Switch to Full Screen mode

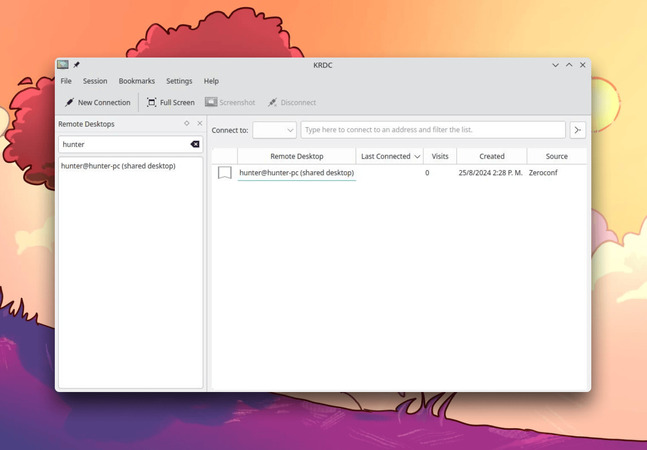click(171, 102)
